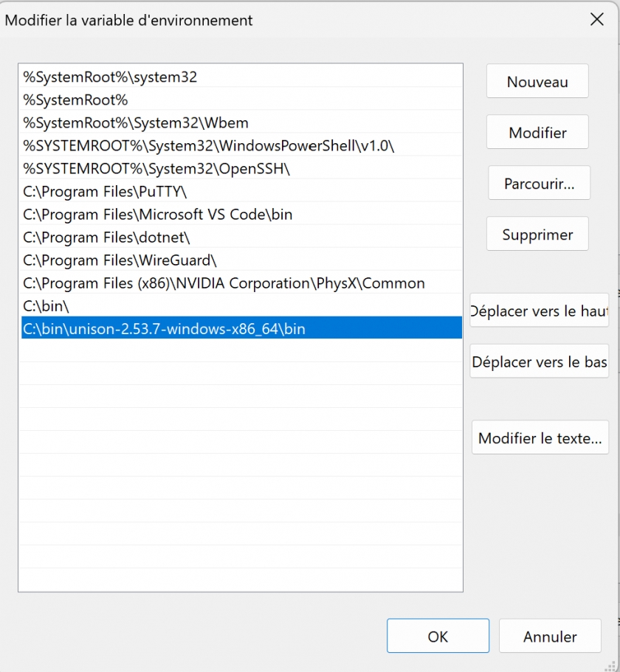
Task: Move entry up with Déplacer vers le haut
Action: tap(539, 311)
